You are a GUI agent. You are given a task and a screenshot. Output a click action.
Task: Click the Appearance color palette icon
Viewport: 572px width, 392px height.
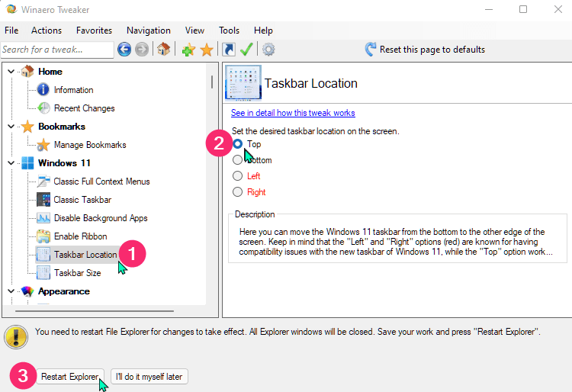pos(27,291)
